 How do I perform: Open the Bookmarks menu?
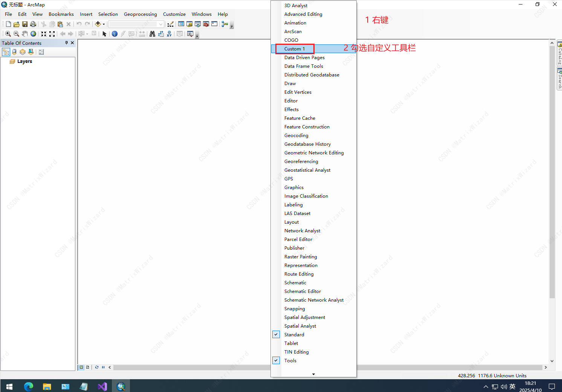pos(61,14)
